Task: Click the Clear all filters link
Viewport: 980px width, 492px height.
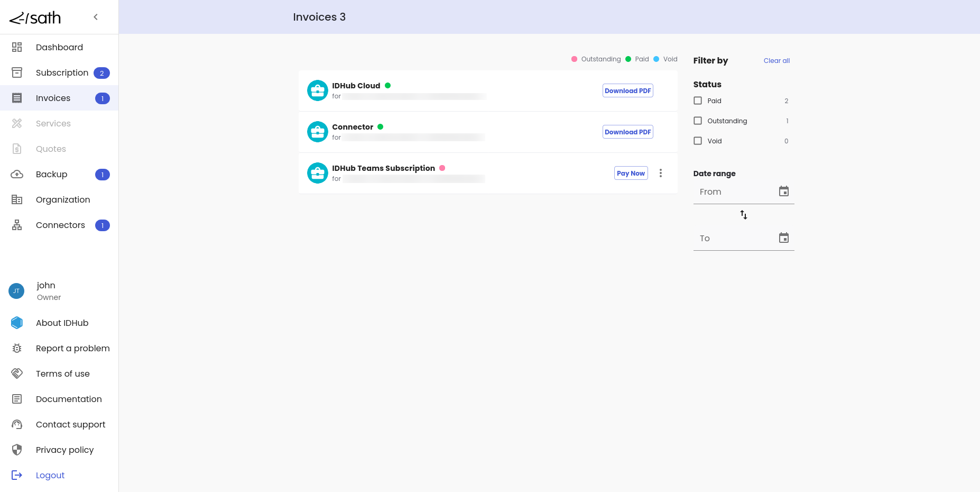Action: (x=776, y=61)
